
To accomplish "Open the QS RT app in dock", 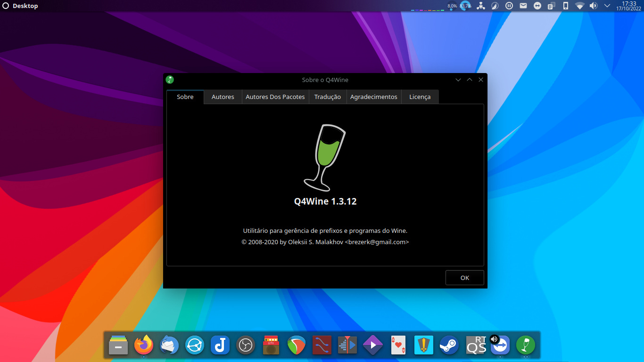I will pos(476,346).
